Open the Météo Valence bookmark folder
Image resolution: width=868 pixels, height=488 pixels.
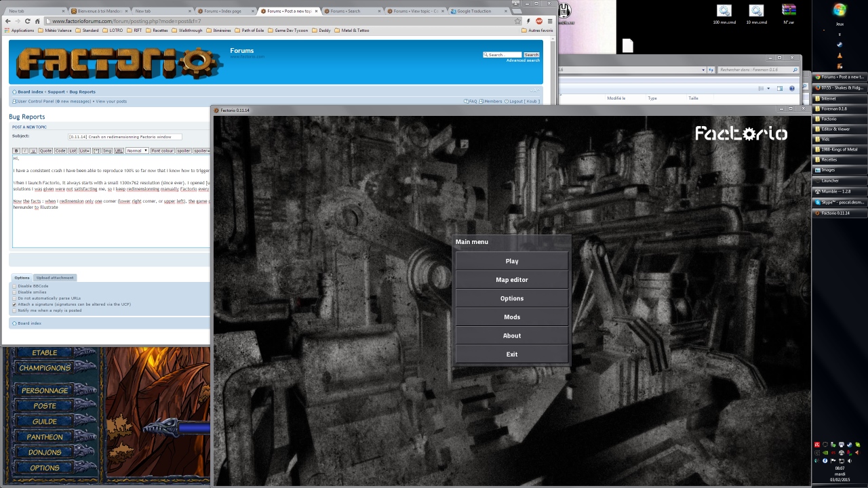click(x=55, y=30)
